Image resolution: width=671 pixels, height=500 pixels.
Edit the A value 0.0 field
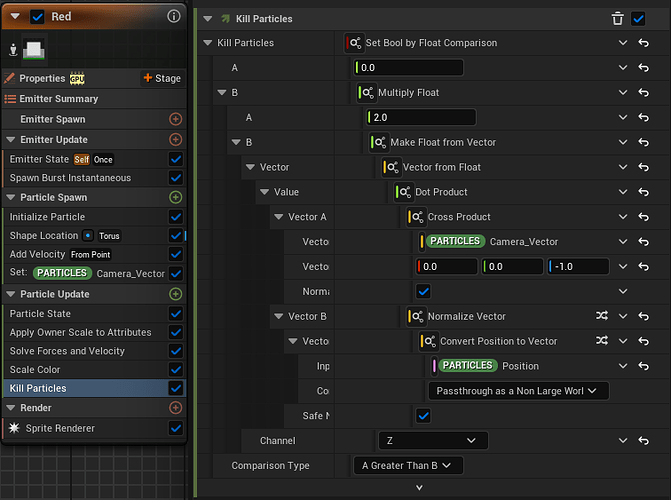[408, 68]
